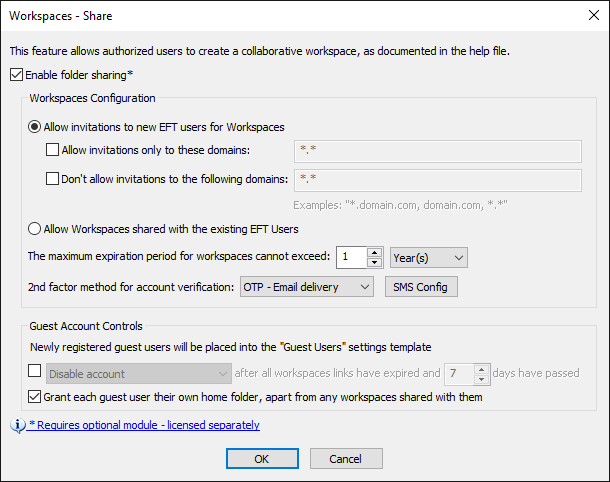Image resolution: width=610 pixels, height=482 pixels.
Task: Increase the maximum expiration period value
Action: pos(375,252)
